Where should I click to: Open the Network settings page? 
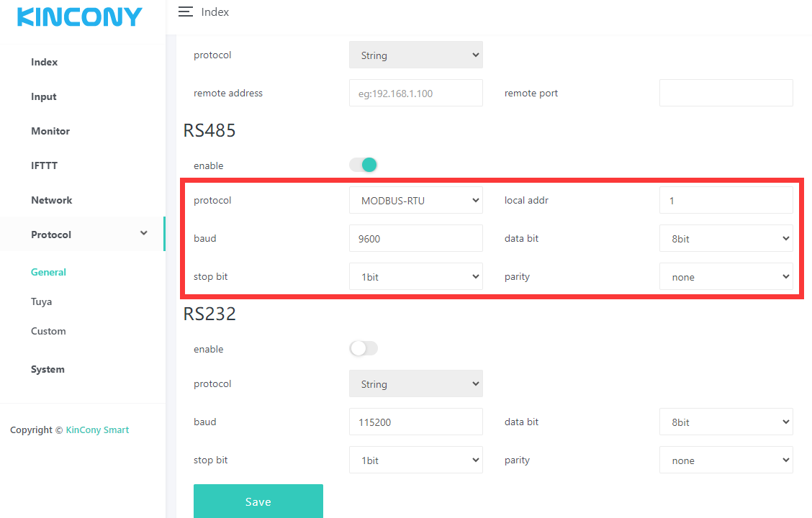click(52, 200)
